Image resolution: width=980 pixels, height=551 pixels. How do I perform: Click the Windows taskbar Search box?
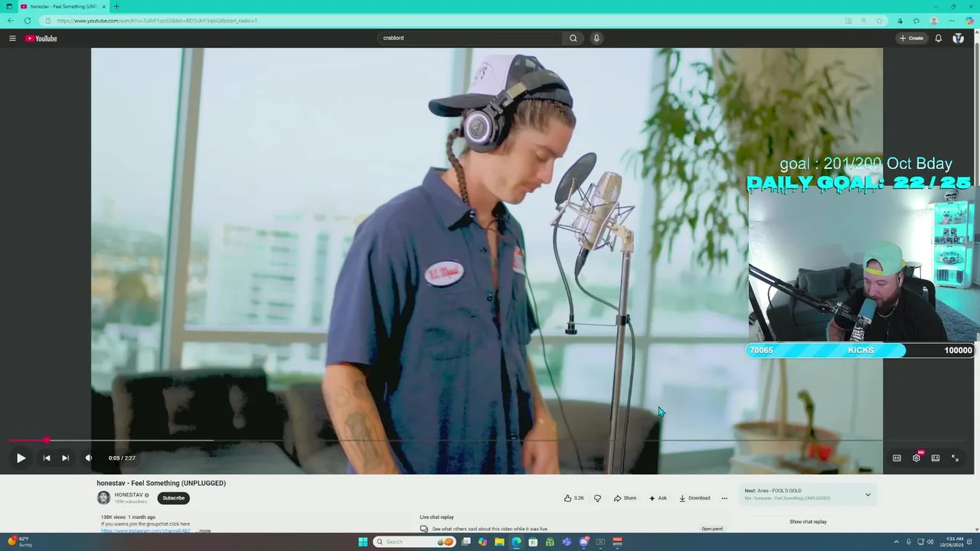(414, 542)
